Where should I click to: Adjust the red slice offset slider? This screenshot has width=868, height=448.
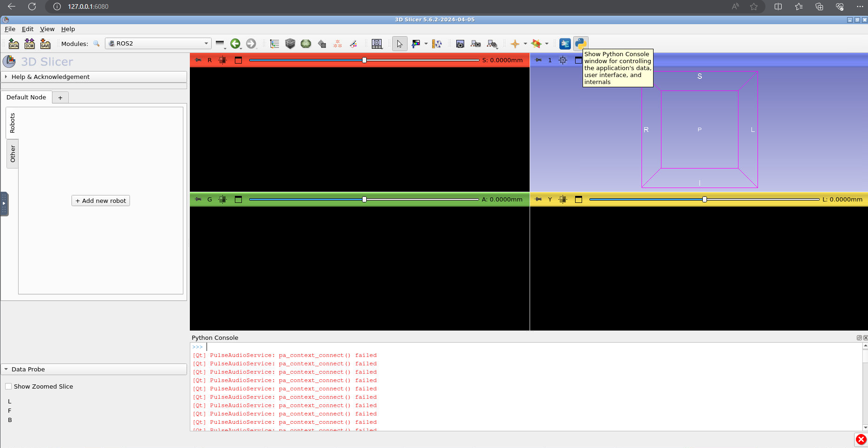364,60
